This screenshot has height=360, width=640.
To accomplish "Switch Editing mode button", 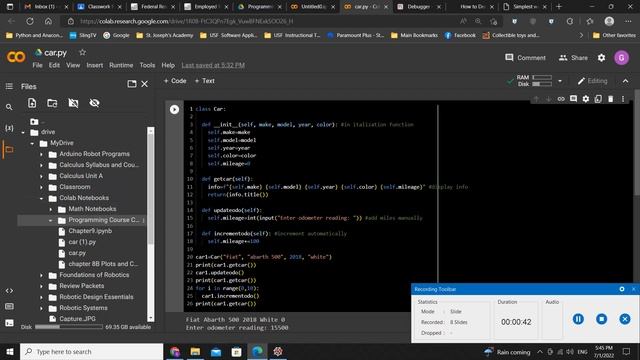I will (592, 81).
